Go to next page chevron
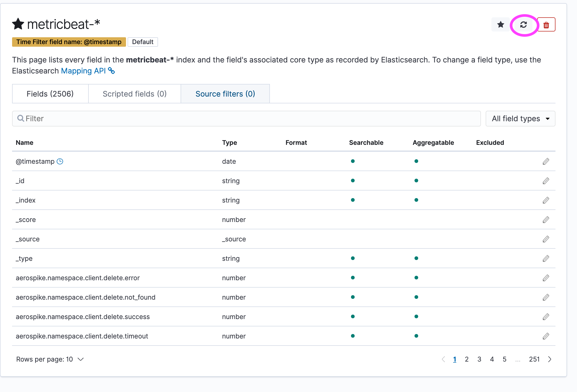This screenshot has height=392, width=577. click(549, 359)
